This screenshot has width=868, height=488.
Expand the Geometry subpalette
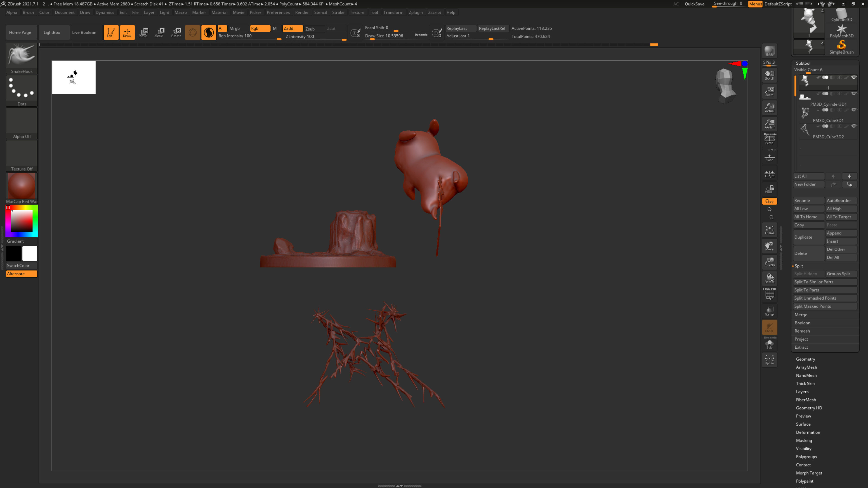coord(805,359)
